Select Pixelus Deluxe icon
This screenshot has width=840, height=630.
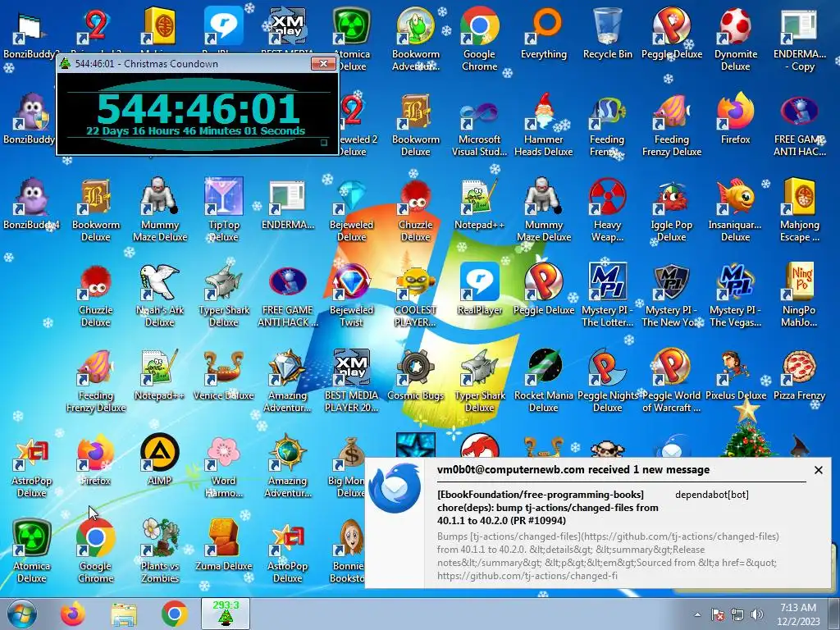(736, 374)
